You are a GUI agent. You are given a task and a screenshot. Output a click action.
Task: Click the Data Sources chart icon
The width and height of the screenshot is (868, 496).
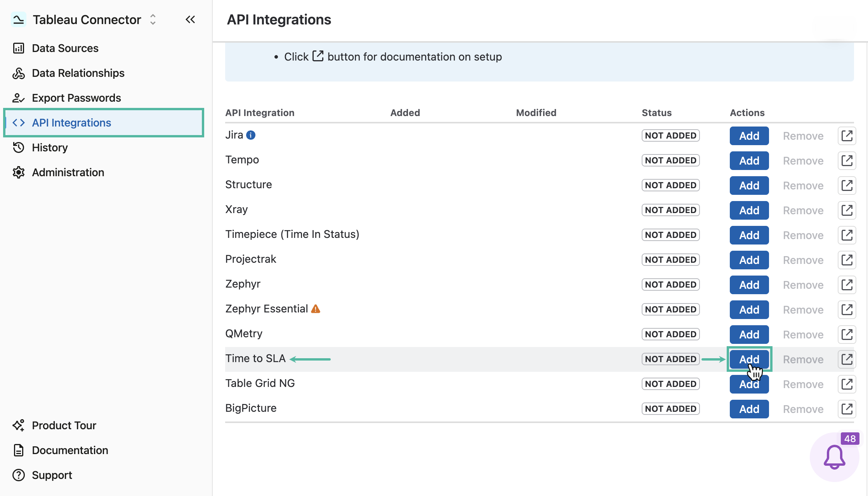(19, 48)
